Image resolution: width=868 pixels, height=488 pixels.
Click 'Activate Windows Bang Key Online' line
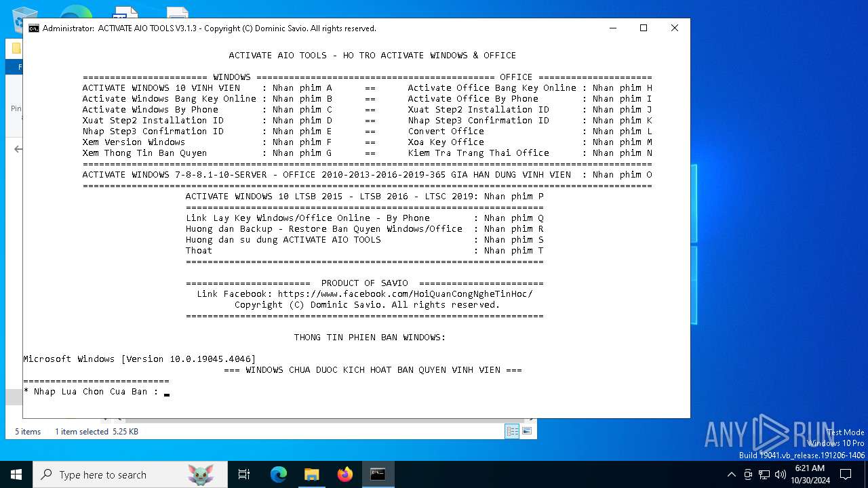(x=208, y=99)
